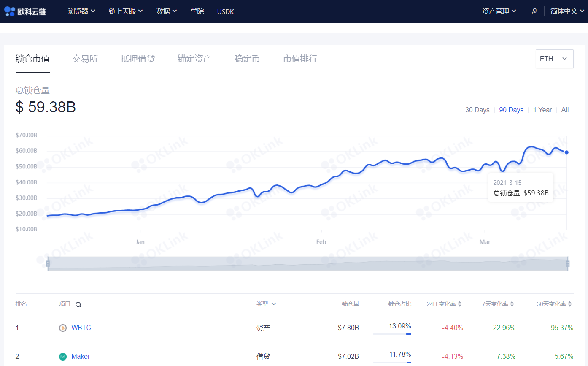Open the account login person icon

pyautogui.click(x=534, y=11)
